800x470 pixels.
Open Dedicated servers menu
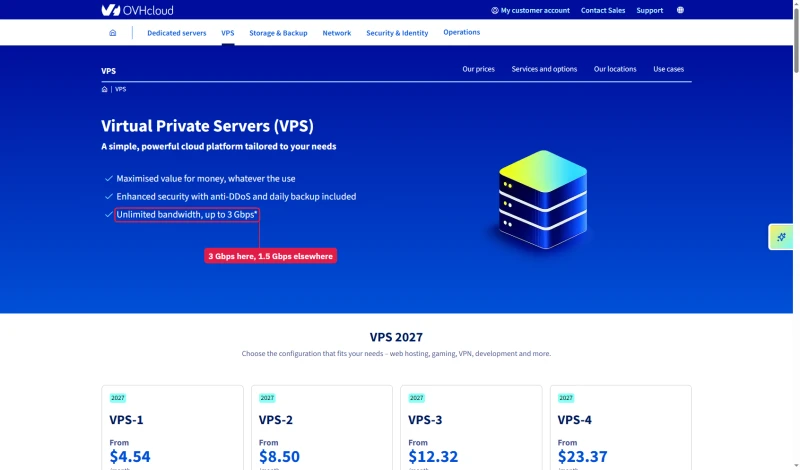tap(177, 33)
